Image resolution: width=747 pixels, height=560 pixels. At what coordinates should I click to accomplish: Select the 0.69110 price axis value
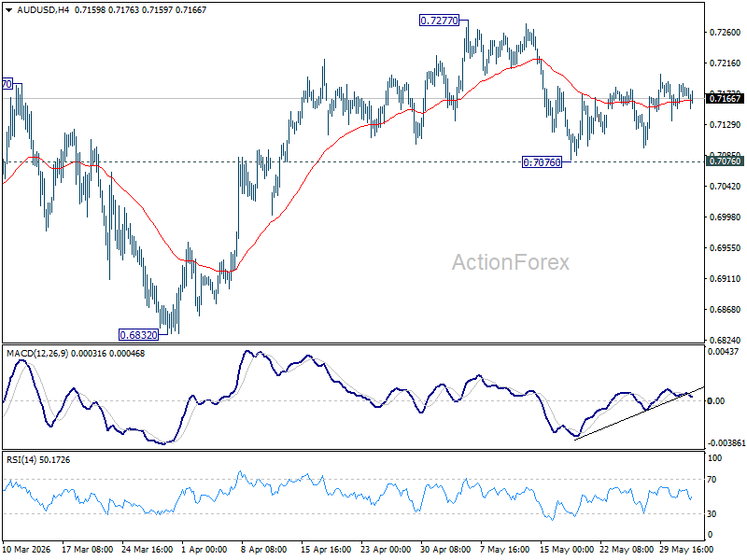pyautogui.click(x=726, y=278)
